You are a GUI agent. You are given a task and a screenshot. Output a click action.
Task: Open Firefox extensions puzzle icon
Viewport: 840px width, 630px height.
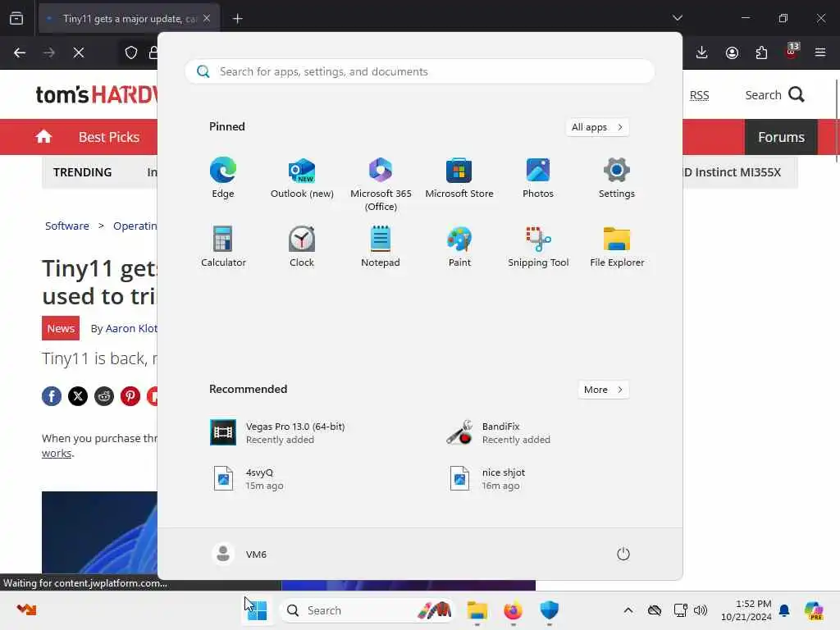(761, 52)
